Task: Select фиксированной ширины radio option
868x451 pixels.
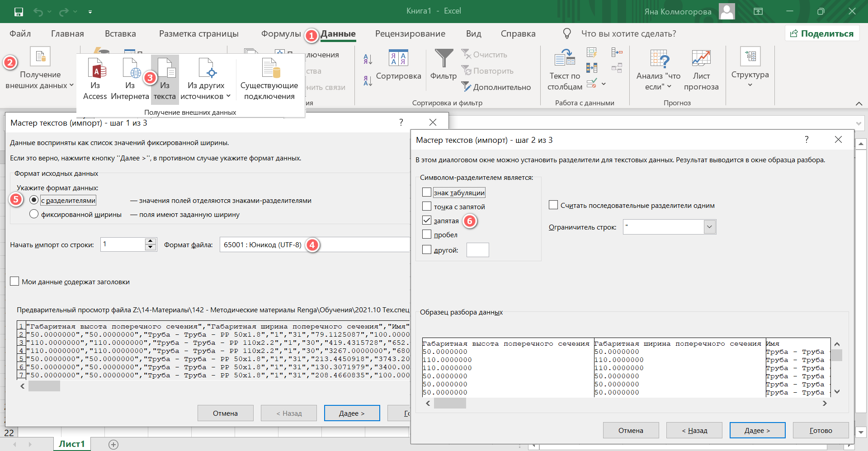Action: point(34,214)
